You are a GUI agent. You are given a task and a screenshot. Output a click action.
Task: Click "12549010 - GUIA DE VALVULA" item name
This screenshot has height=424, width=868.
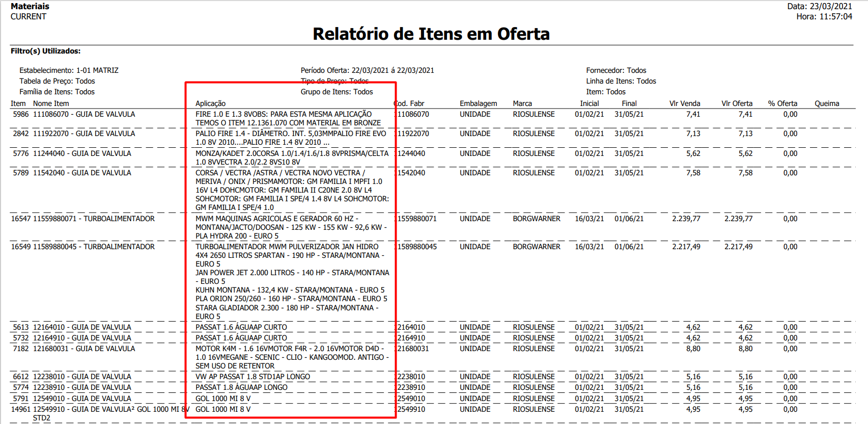point(82,399)
